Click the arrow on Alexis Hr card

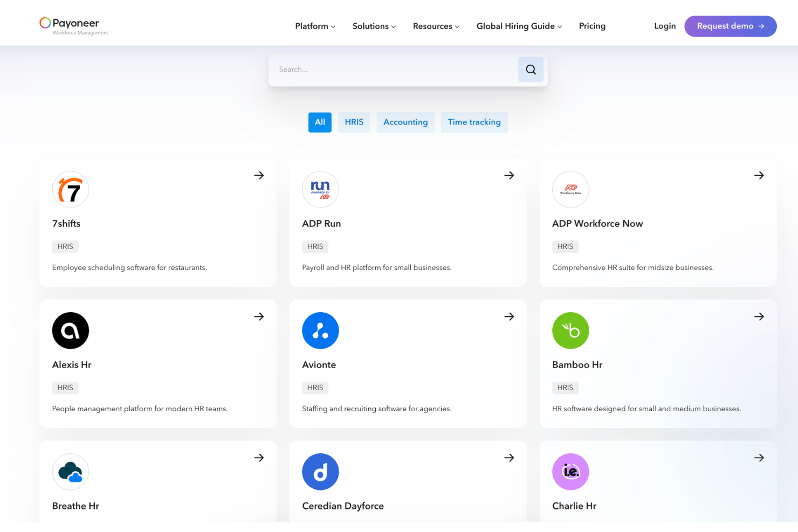(x=259, y=316)
